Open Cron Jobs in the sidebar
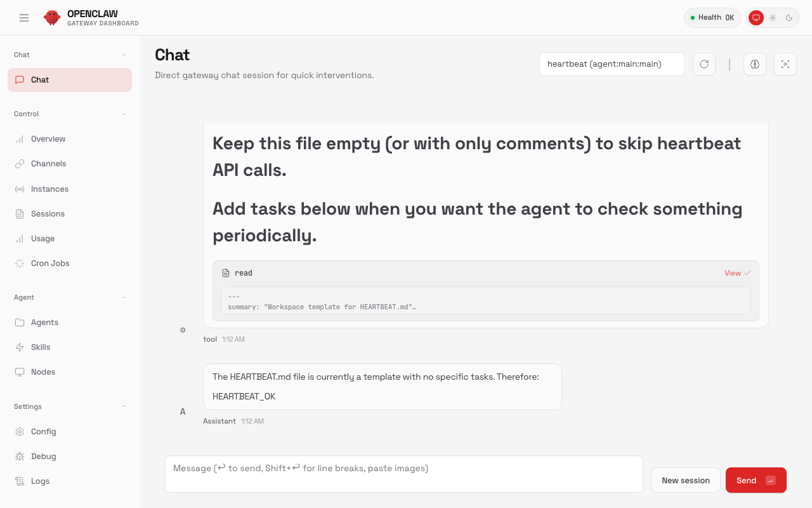812x508 pixels. point(50,264)
